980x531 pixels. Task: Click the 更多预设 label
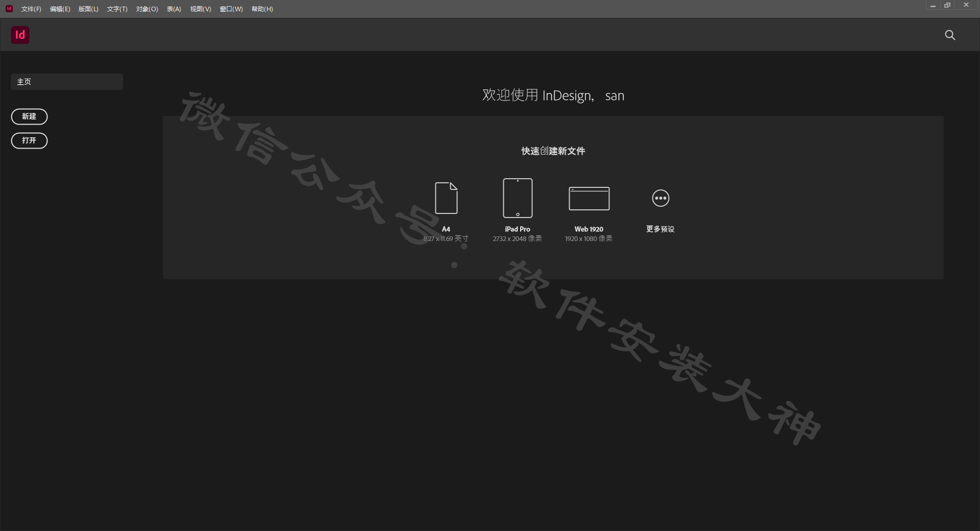point(660,229)
